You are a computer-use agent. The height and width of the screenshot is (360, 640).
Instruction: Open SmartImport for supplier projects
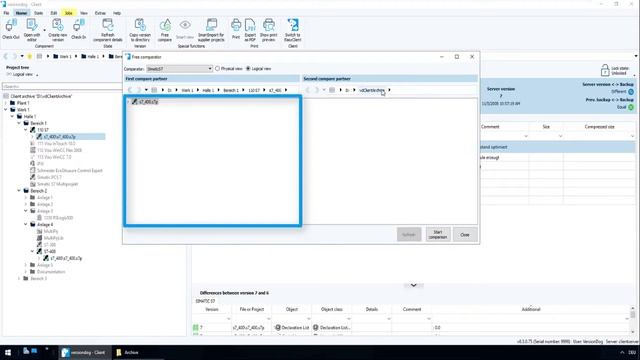click(211, 25)
